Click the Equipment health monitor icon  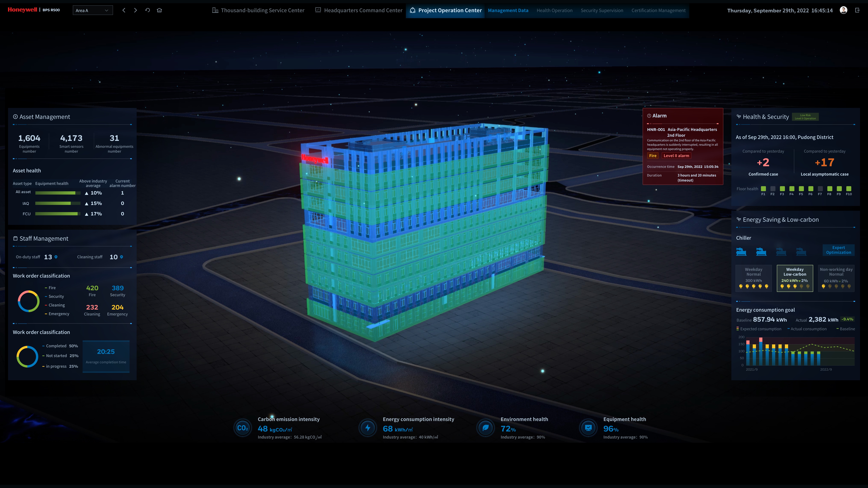[588, 428]
